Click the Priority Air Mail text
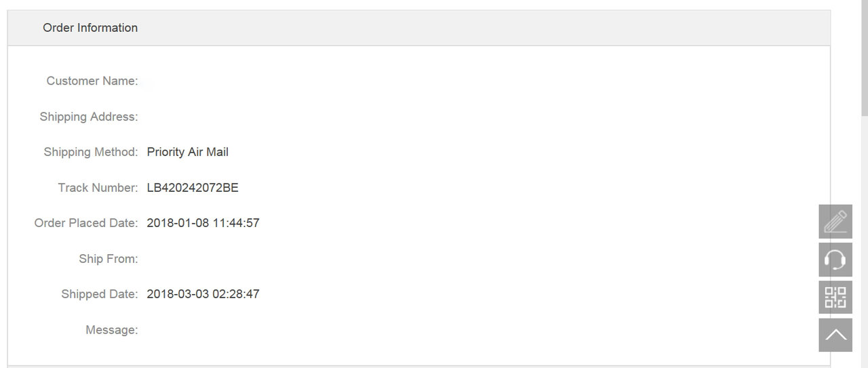 point(188,152)
